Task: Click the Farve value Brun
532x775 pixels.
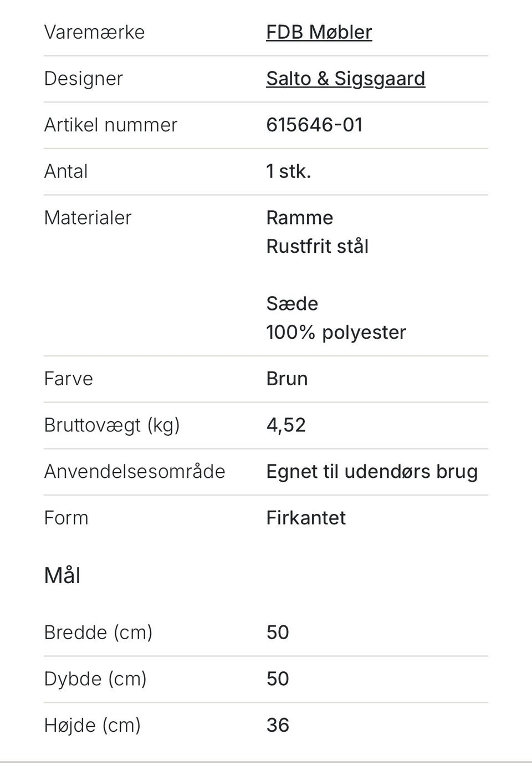Action: click(x=287, y=379)
